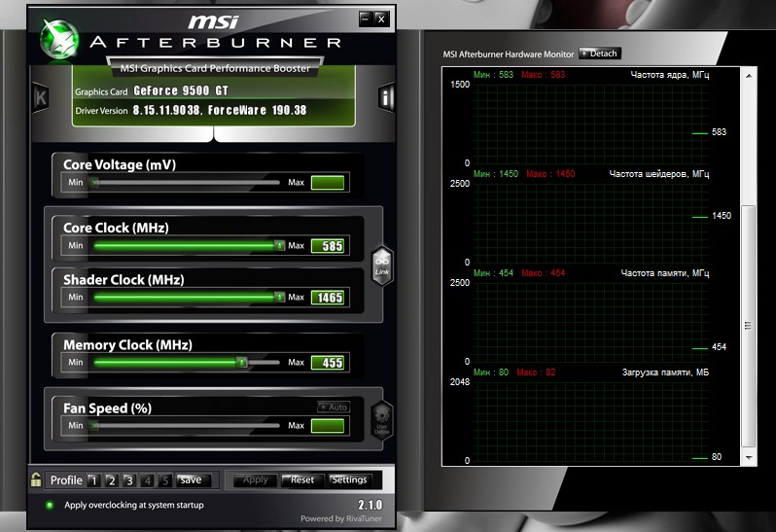Screen dimensions: 776x532
Task: Click the Core Voltage slider handle
Action: [94, 183]
